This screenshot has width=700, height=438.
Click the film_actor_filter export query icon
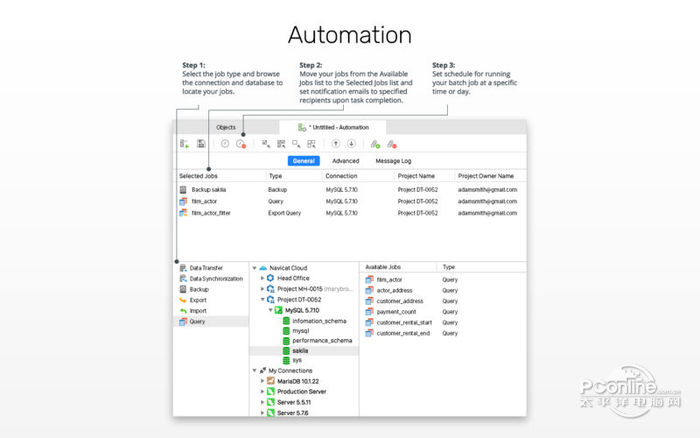[183, 213]
